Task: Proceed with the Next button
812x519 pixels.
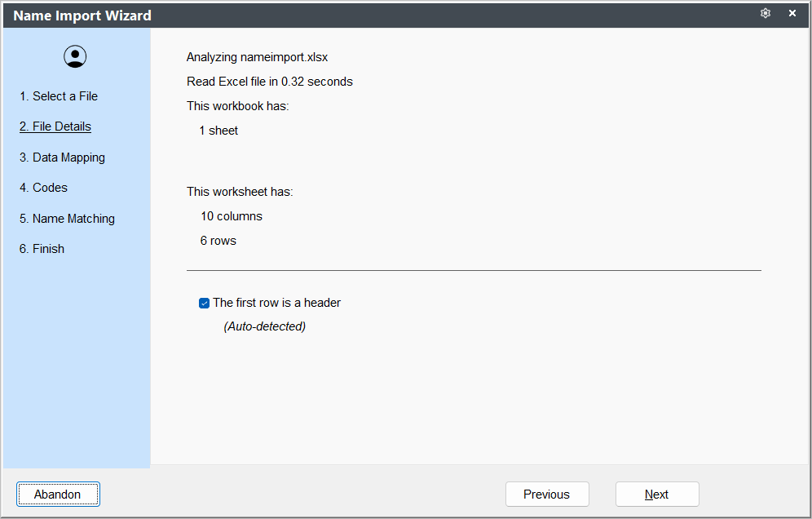Action: coord(656,495)
